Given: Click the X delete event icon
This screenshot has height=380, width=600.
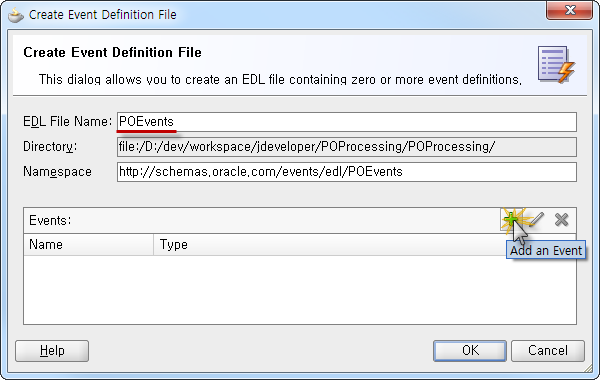Looking at the screenshot, I should (x=561, y=220).
